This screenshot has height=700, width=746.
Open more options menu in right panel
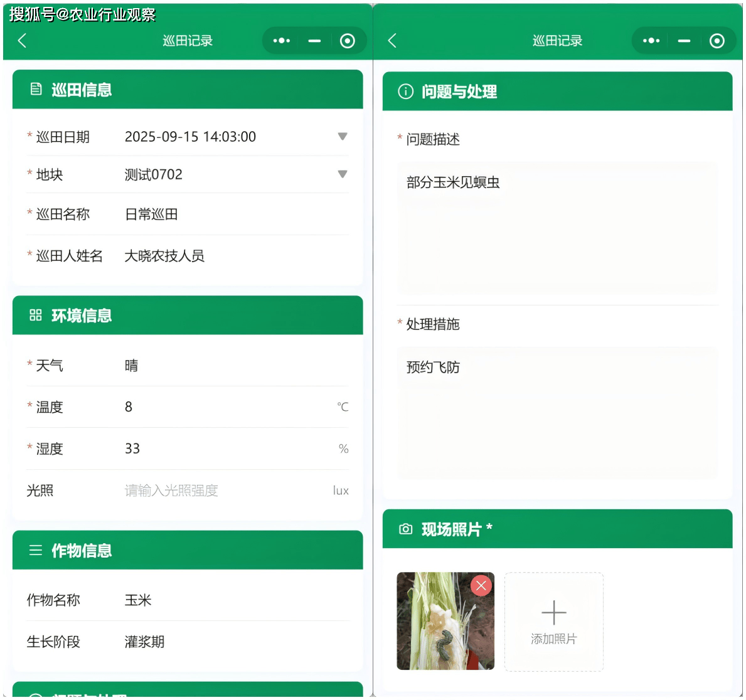coord(651,41)
